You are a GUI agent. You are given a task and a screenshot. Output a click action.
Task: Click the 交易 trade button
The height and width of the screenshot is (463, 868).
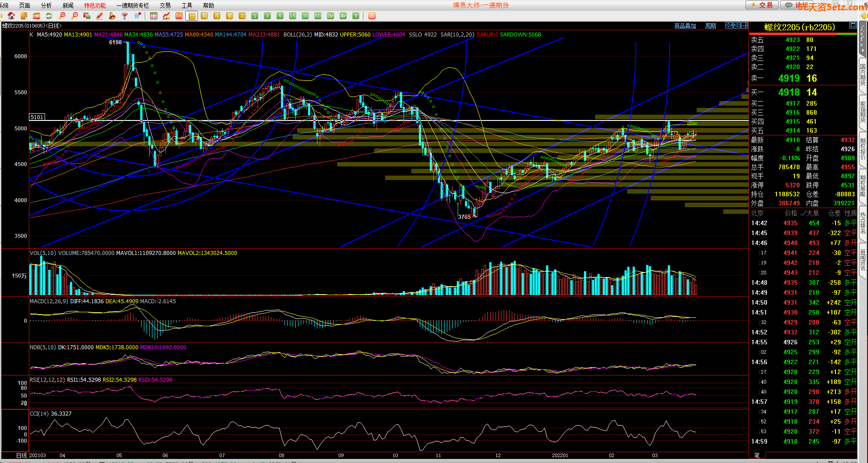click(x=762, y=5)
